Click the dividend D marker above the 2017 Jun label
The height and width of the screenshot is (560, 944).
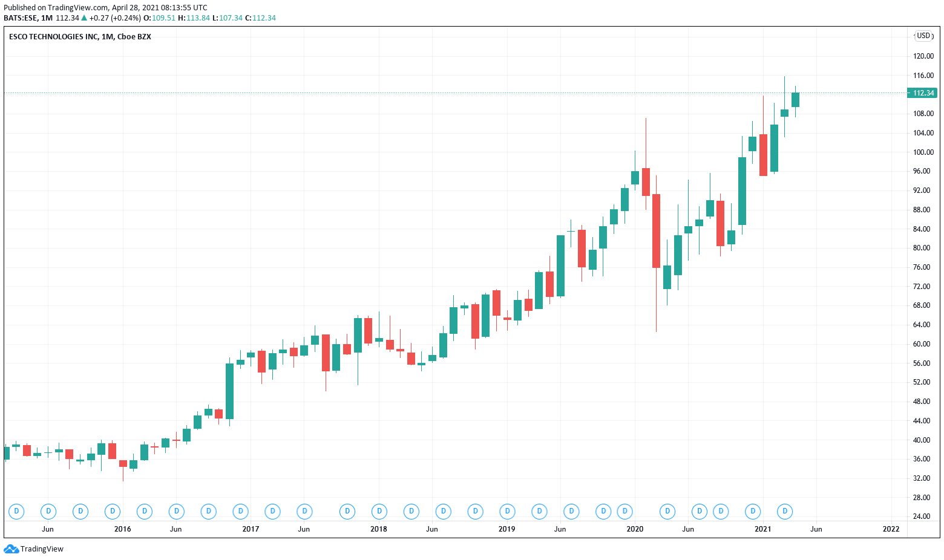305,512
